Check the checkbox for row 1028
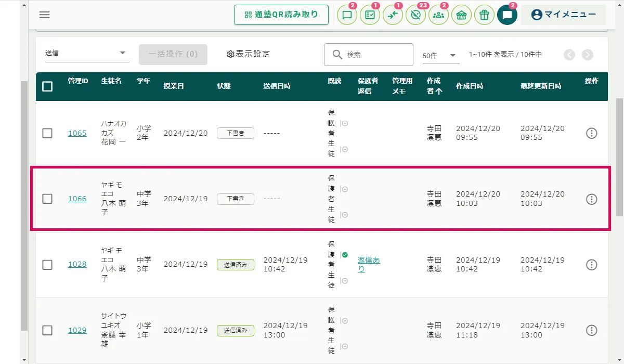The height and width of the screenshot is (364, 624). point(47,265)
